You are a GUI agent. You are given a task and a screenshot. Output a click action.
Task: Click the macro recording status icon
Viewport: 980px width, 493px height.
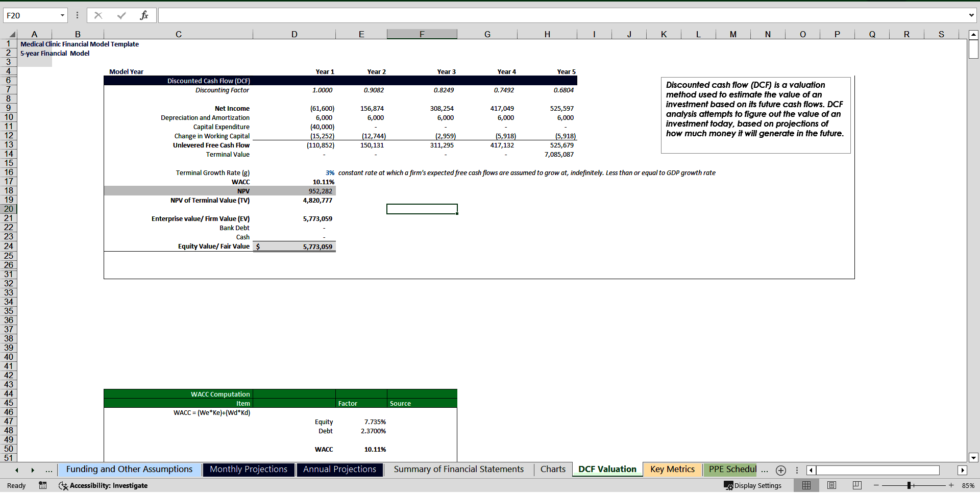43,485
